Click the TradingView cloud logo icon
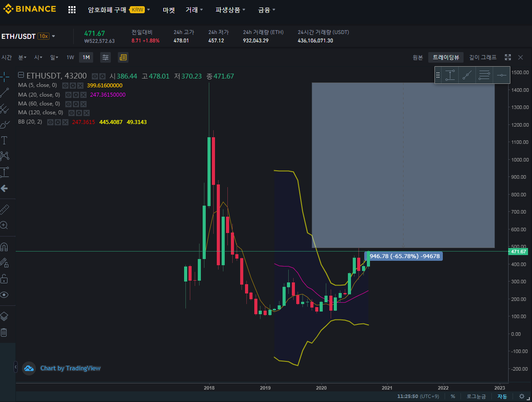This screenshot has height=402, width=532. pos(29,368)
